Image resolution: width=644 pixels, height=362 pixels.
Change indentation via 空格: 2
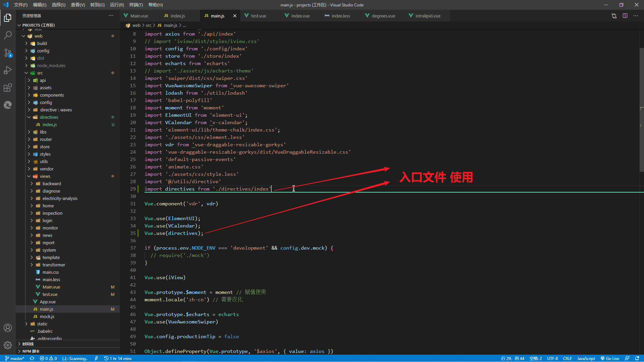point(536,358)
